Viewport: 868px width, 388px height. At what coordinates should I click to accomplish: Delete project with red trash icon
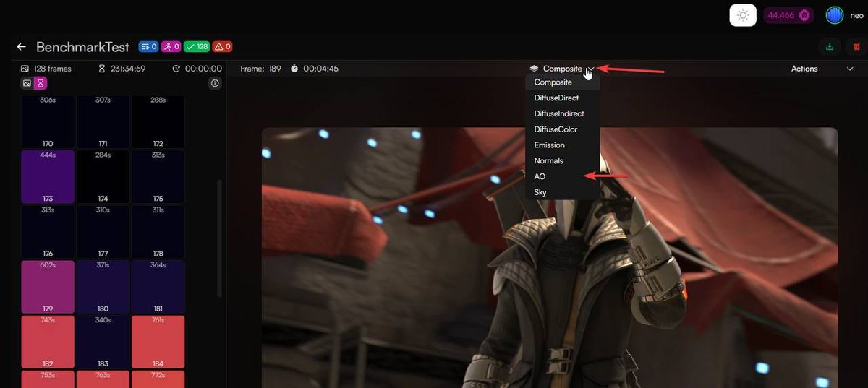(x=856, y=47)
